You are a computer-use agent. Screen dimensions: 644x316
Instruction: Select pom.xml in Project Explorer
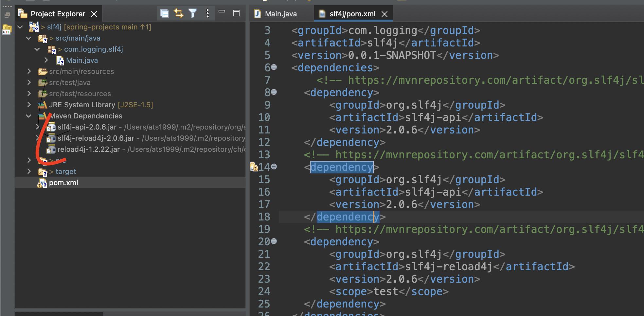click(x=63, y=183)
